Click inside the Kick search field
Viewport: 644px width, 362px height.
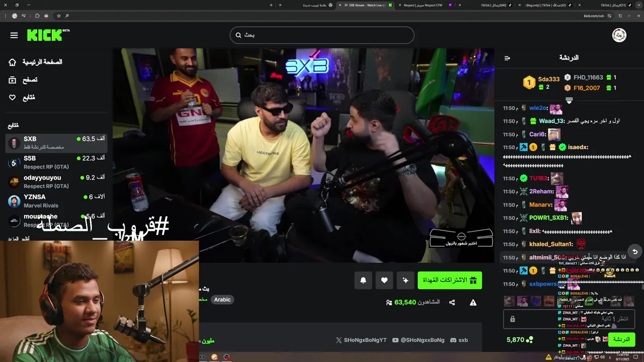[x=322, y=35]
